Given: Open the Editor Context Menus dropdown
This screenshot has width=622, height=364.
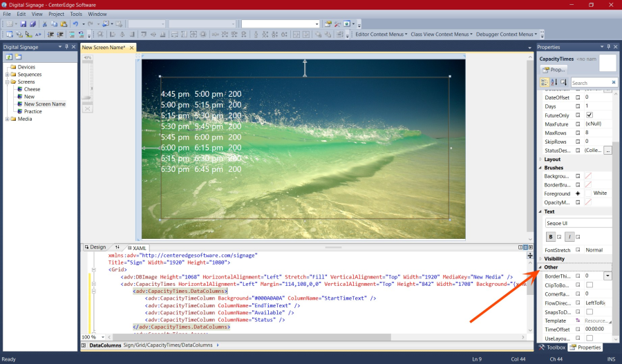Looking at the screenshot, I should [x=381, y=34].
